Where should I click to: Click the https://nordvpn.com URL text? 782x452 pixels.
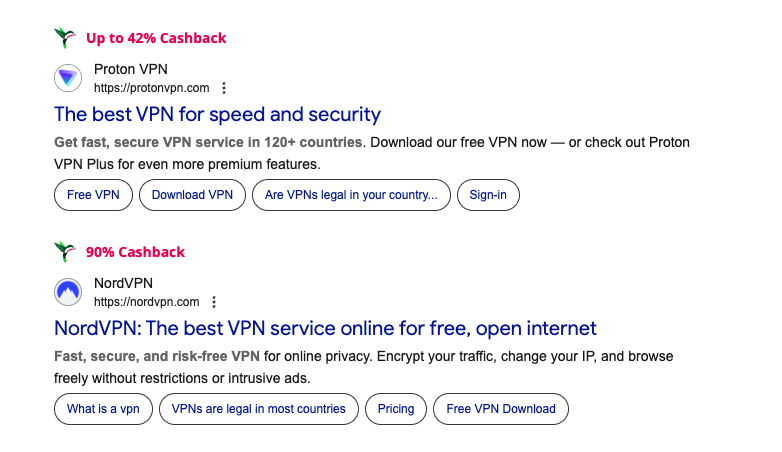pyautogui.click(x=146, y=302)
